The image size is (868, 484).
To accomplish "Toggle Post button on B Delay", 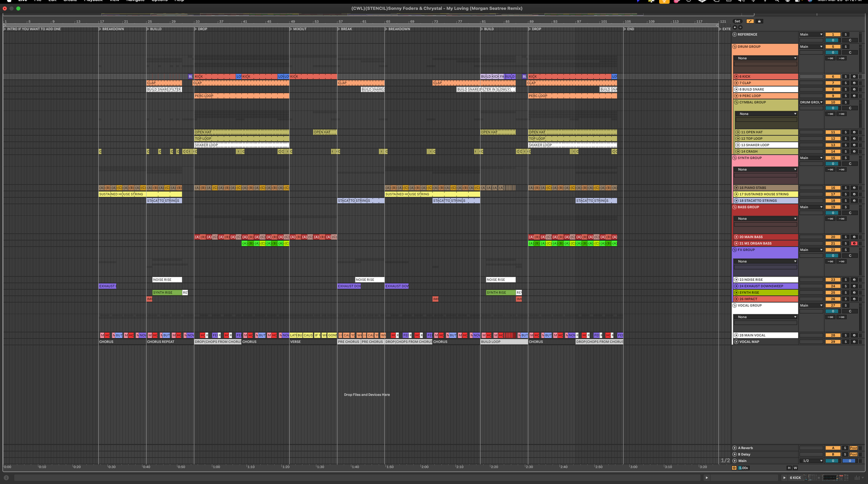I will pyautogui.click(x=854, y=454).
